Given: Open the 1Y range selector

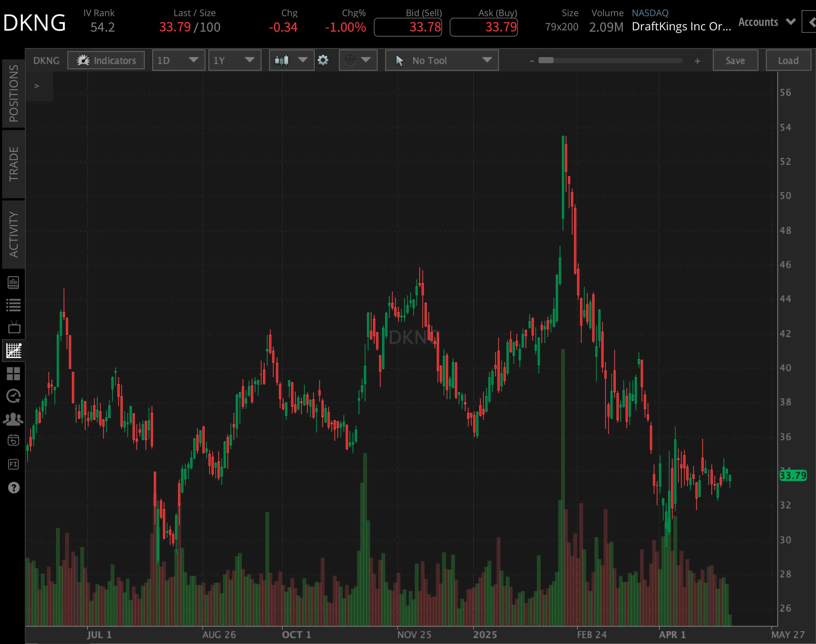Looking at the screenshot, I should pyautogui.click(x=234, y=60).
